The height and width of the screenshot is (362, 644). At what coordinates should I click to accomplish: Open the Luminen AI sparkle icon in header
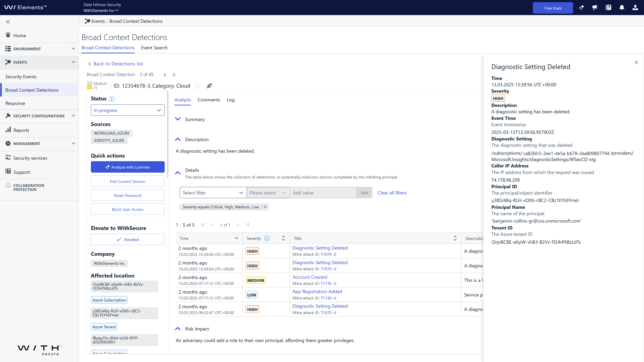(581, 8)
